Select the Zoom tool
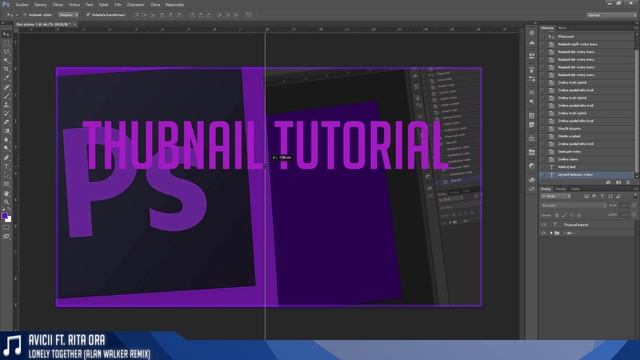The width and height of the screenshot is (640, 360). click(x=6, y=202)
